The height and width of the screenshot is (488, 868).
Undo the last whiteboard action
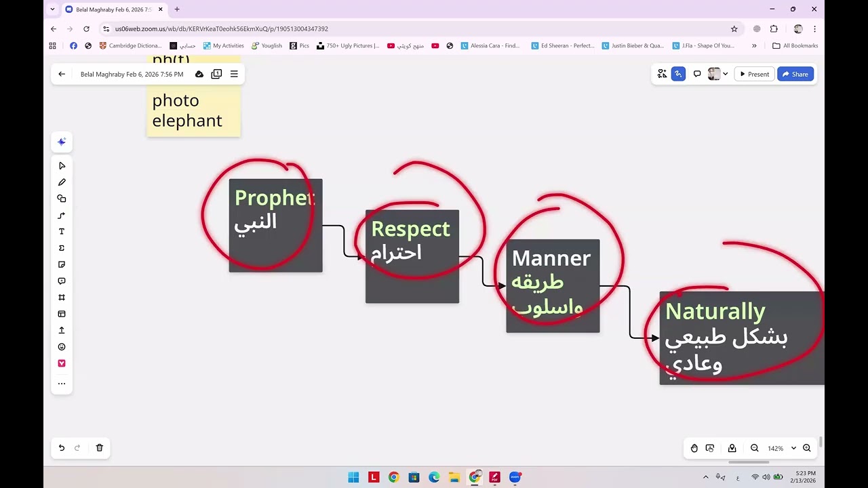point(61,448)
